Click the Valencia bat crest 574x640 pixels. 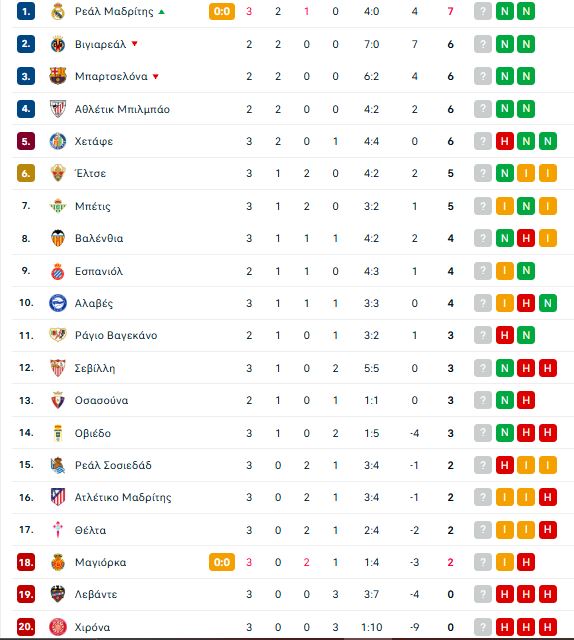pos(58,238)
